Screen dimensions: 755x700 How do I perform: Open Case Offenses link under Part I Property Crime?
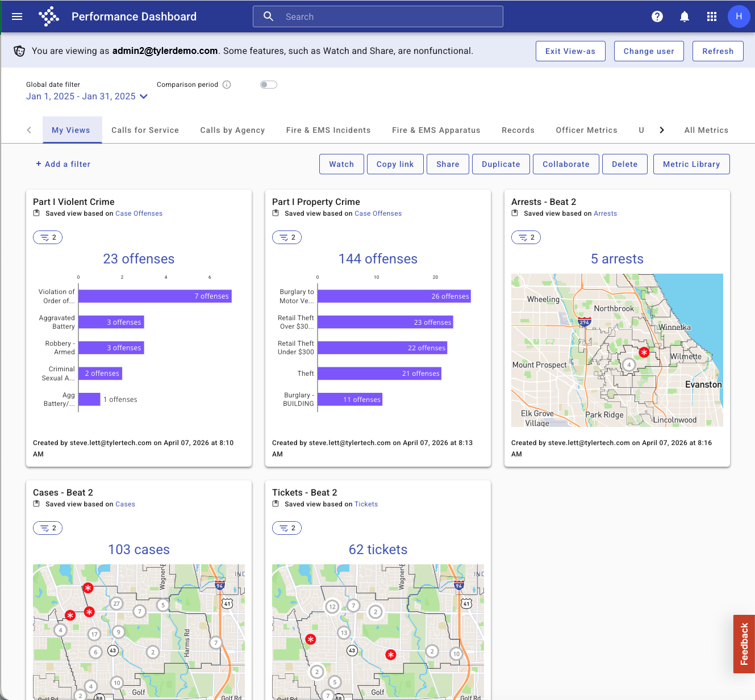pyautogui.click(x=378, y=213)
